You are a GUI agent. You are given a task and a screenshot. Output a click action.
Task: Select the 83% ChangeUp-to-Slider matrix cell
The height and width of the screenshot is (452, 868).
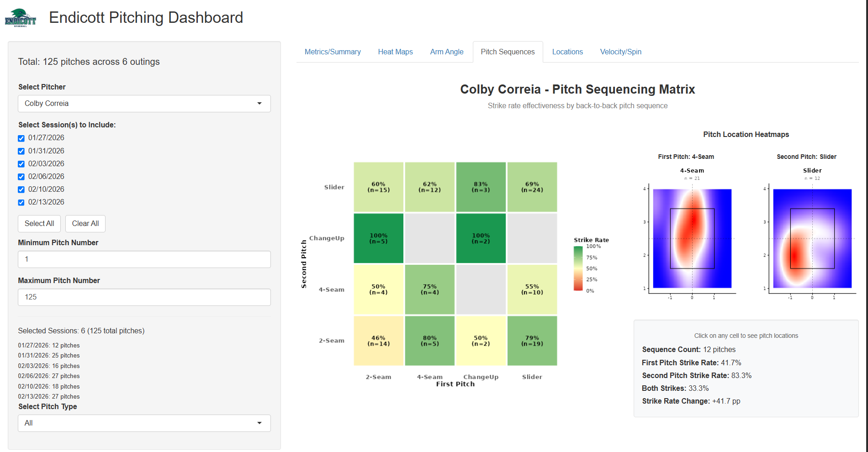(x=481, y=187)
